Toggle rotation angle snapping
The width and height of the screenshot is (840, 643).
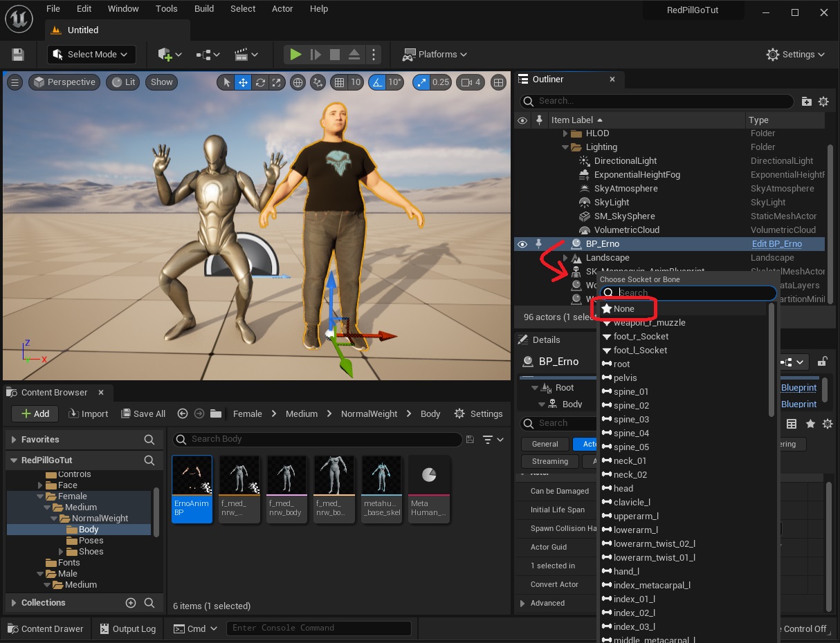377,82
